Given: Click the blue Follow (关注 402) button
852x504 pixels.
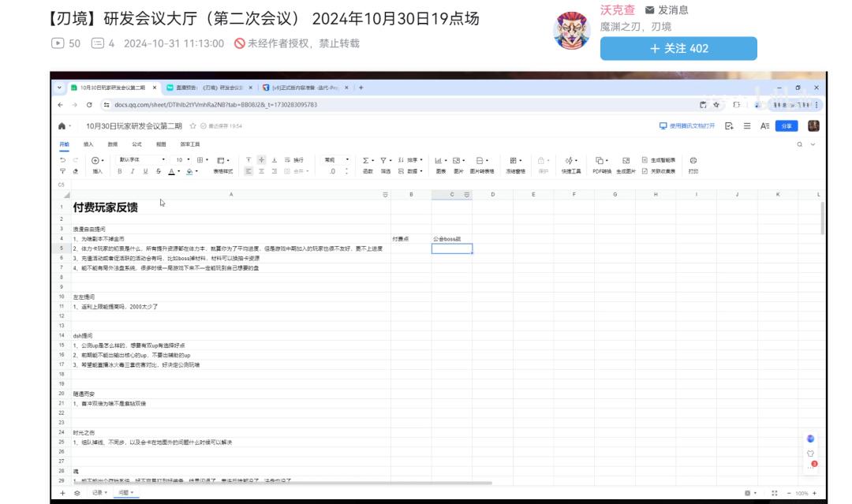Looking at the screenshot, I should (678, 48).
